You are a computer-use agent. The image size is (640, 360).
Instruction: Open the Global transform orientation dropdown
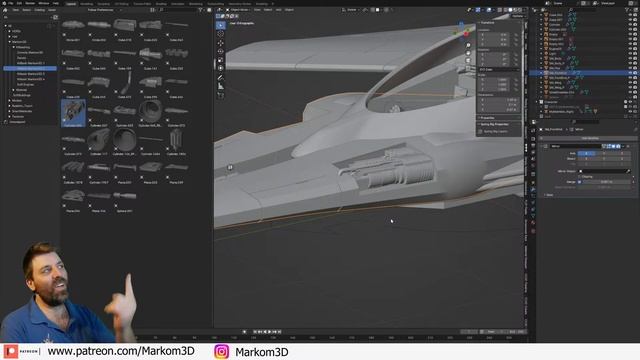(x=351, y=10)
